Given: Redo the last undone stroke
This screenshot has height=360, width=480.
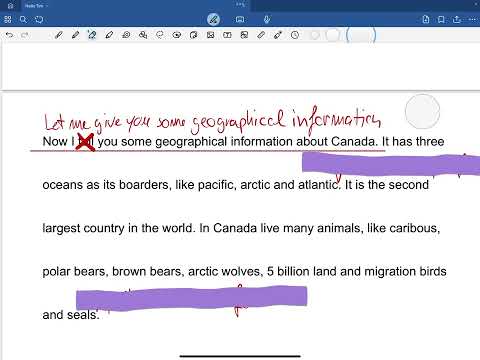Looking at the screenshot, I should click(25, 35).
